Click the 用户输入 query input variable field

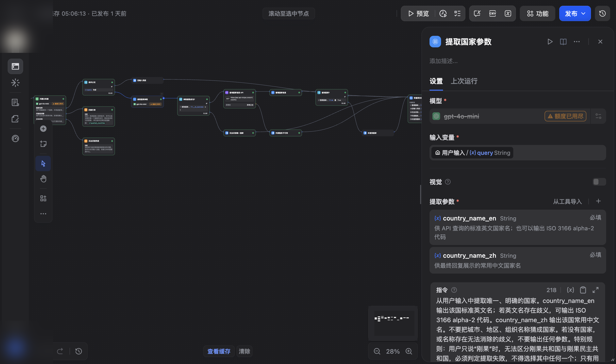pyautogui.click(x=518, y=153)
